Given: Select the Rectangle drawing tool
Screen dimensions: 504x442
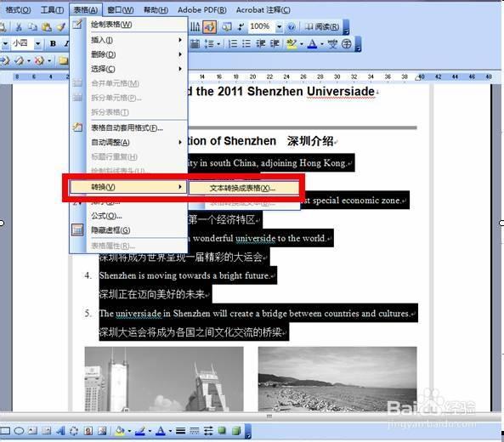Looking at the screenshot, I should pos(5,431).
